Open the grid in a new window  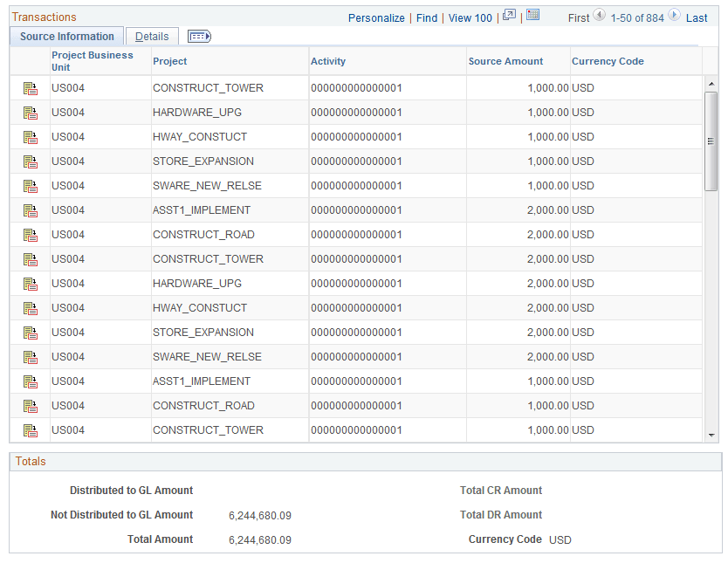click(x=509, y=17)
